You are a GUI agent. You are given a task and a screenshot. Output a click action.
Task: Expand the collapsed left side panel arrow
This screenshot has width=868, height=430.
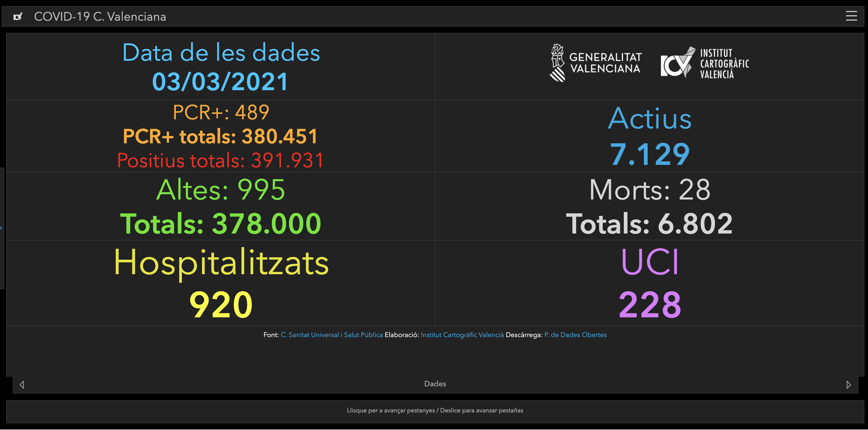1,228
